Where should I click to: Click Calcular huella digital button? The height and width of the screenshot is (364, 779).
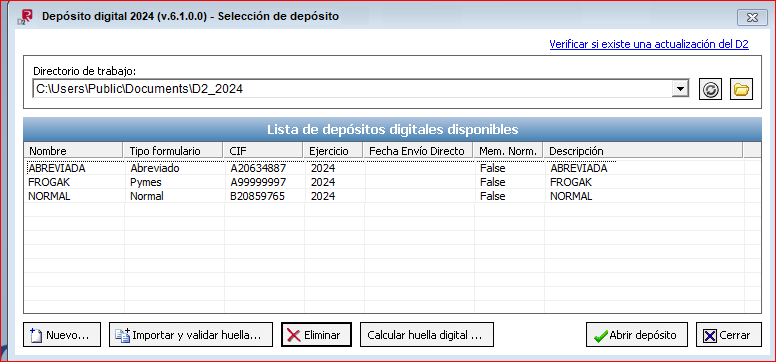[x=427, y=335]
